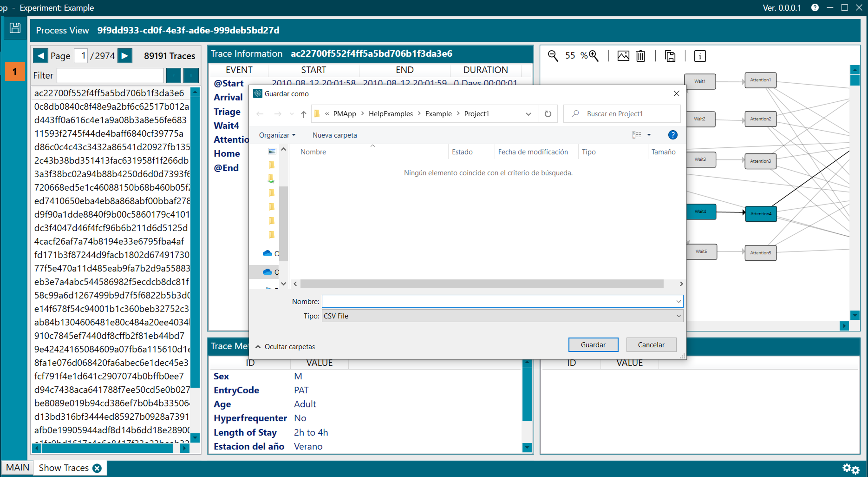
Task: Go forward in Guardar como dialog
Action: tap(278, 114)
